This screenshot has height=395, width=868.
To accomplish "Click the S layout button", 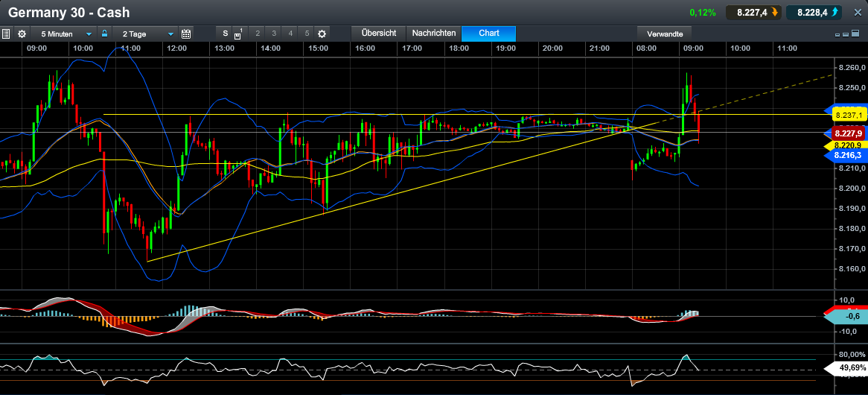I will (x=226, y=34).
